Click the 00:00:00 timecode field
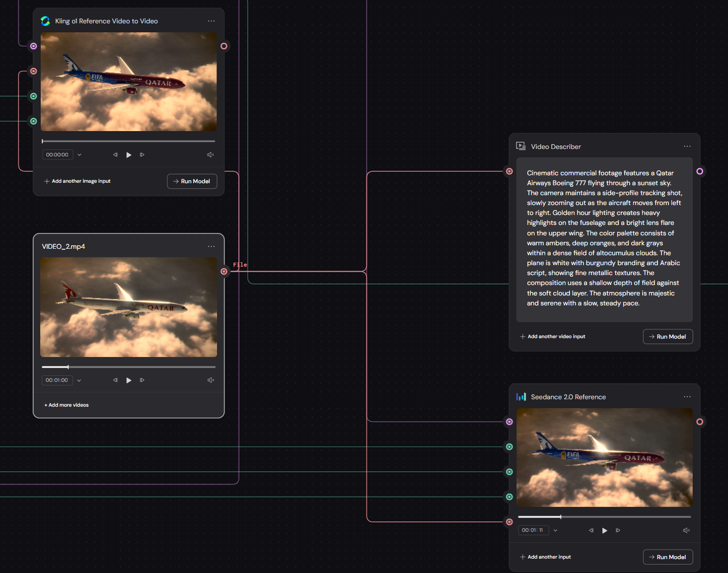 [58, 155]
